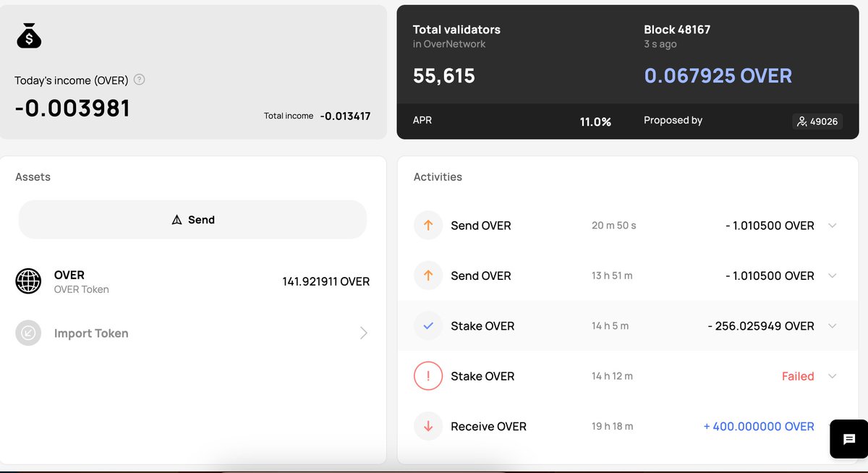This screenshot has width=868, height=473.
Task: Click the OVER token globe icon
Action: (x=29, y=281)
